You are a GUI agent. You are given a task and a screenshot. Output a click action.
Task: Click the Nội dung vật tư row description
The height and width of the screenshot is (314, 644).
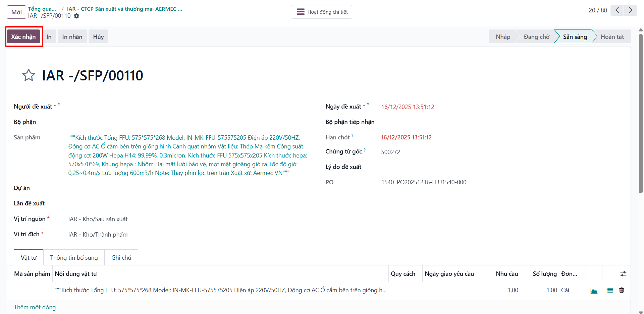click(x=221, y=290)
